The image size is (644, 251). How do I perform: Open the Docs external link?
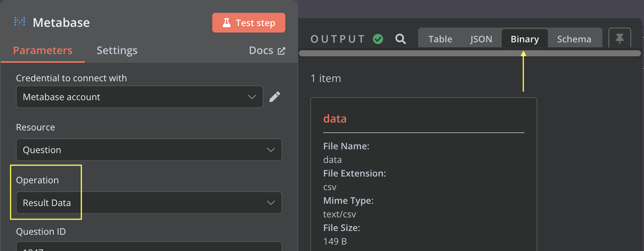[267, 50]
